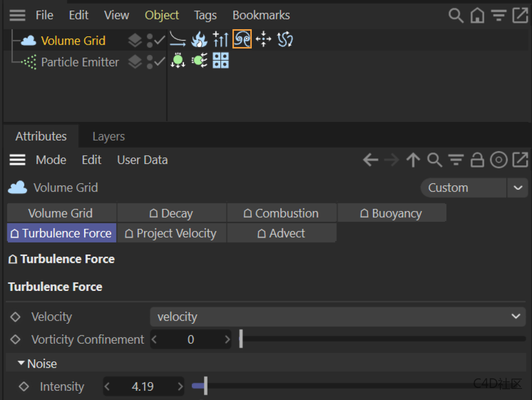The width and height of the screenshot is (532, 400).
Task: Open the Custom preset dropdown arrow
Action: click(517, 188)
